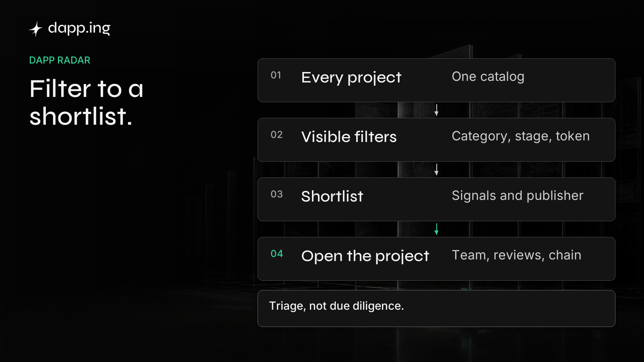This screenshot has width=644, height=362.
Task: Select step number 03
Action: tap(277, 194)
